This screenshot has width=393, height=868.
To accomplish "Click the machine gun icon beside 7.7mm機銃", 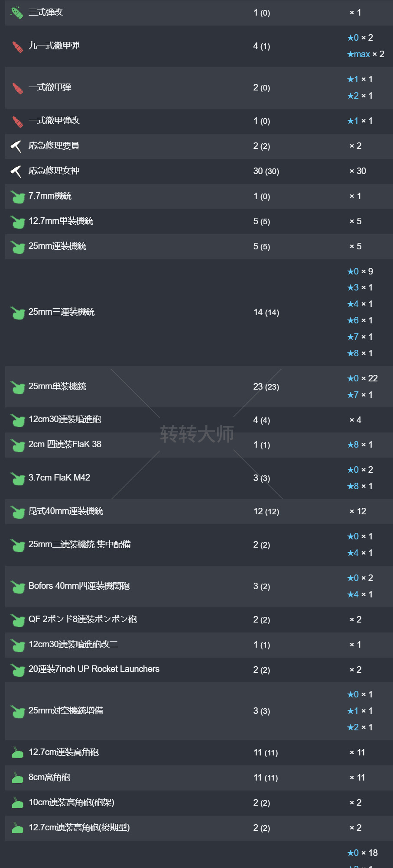I will coord(17,197).
